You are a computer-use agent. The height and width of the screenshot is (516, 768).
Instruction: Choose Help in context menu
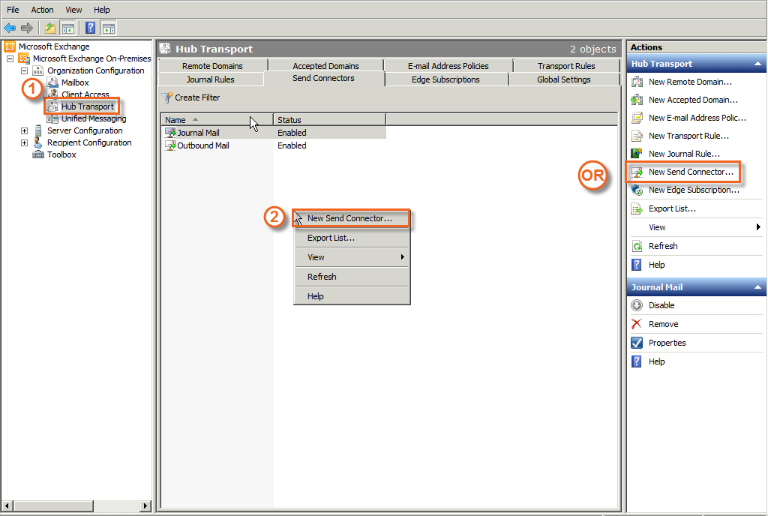tap(352, 297)
